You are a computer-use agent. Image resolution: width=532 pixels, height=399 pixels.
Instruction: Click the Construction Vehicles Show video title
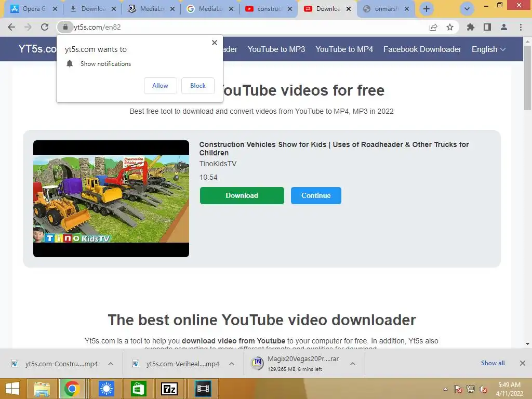point(334,149)
